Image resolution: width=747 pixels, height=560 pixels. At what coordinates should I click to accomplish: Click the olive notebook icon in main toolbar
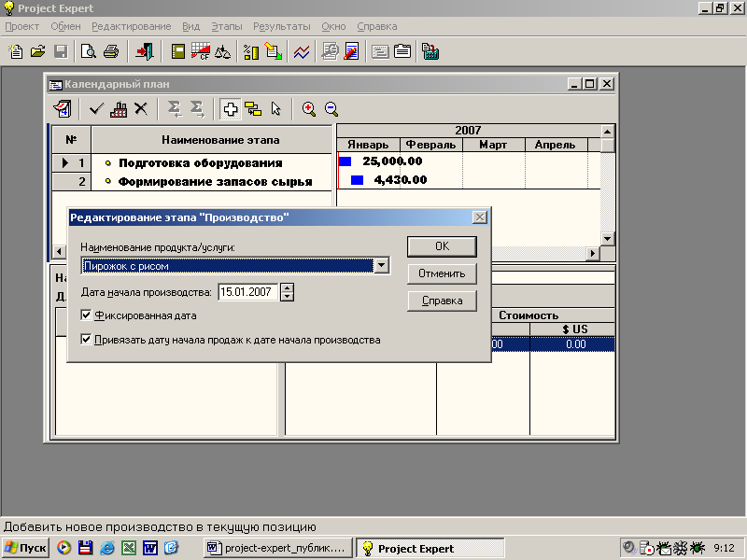click(x=177, y=51)
